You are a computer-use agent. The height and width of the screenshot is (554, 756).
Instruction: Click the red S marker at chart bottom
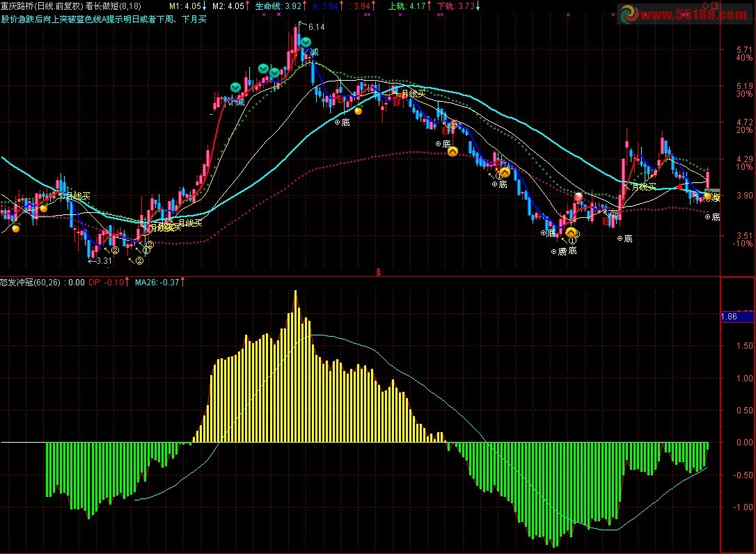(379, 272)
